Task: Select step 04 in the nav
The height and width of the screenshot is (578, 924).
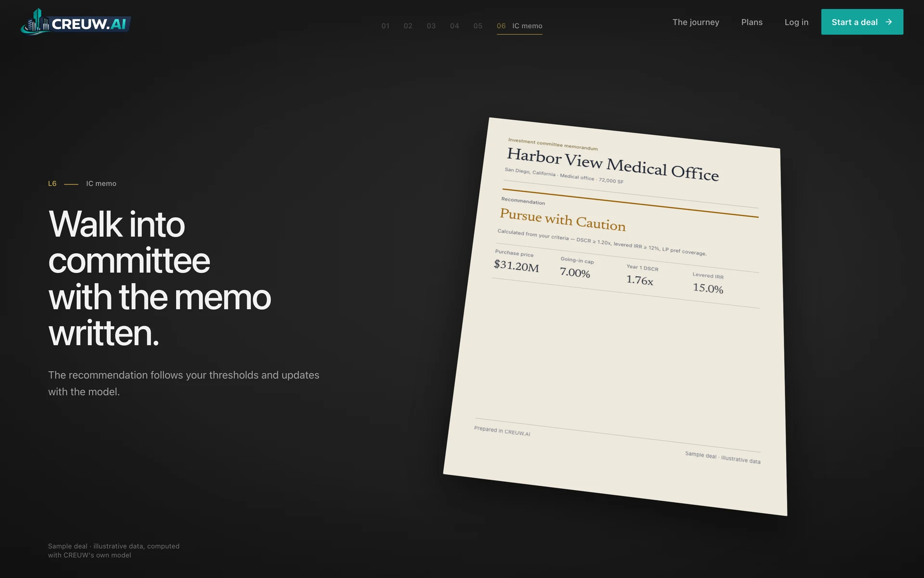Action: click(455, 26)
